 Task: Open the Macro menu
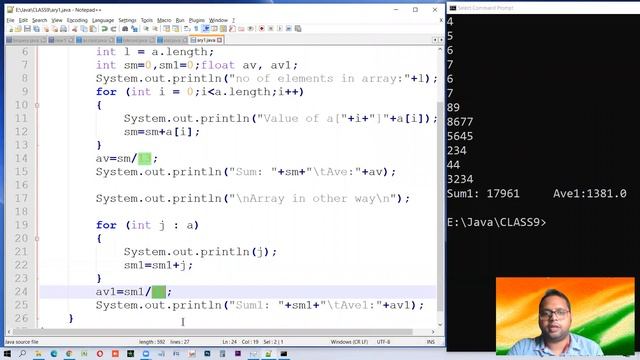click(164, 20)
